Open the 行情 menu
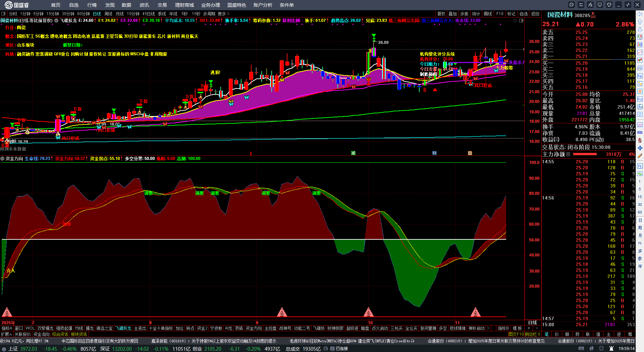 point(92,5)
